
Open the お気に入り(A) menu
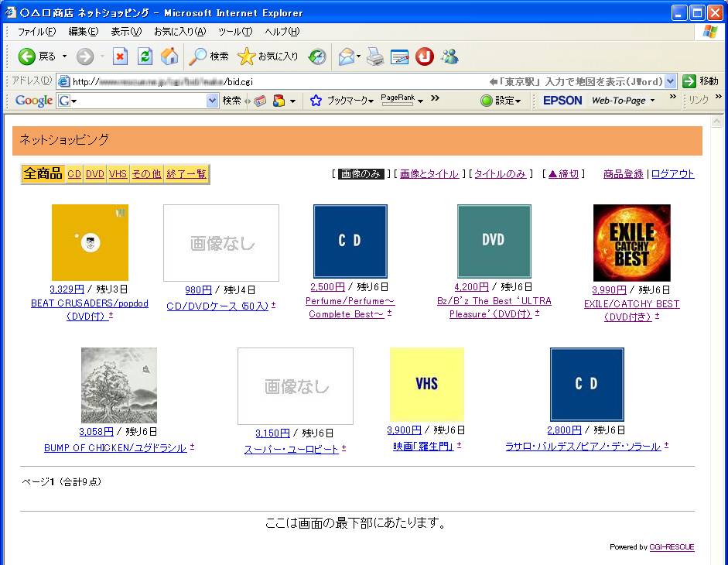180,32
